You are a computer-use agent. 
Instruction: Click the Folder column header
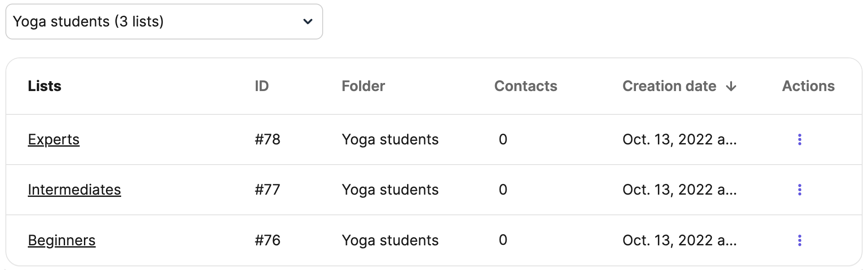click(363, 86)
